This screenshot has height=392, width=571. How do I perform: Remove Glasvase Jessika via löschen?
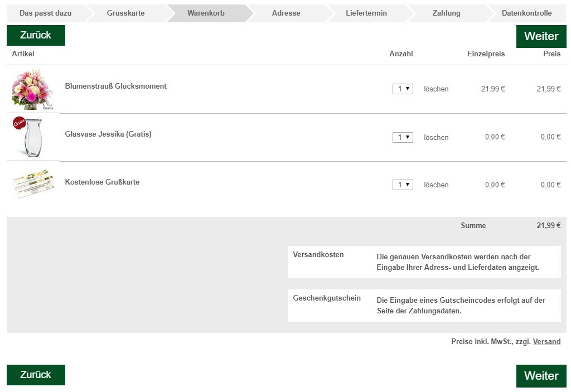tap(436, 137)
